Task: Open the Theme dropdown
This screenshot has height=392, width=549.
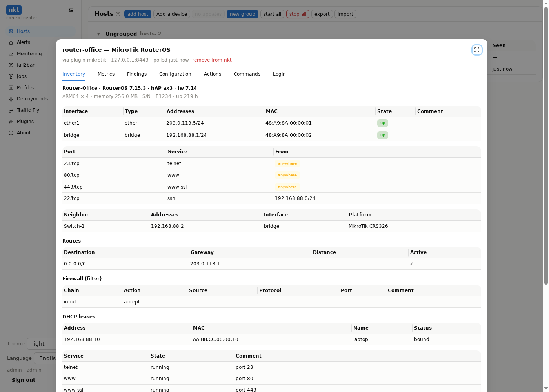Action: (41, 344)
